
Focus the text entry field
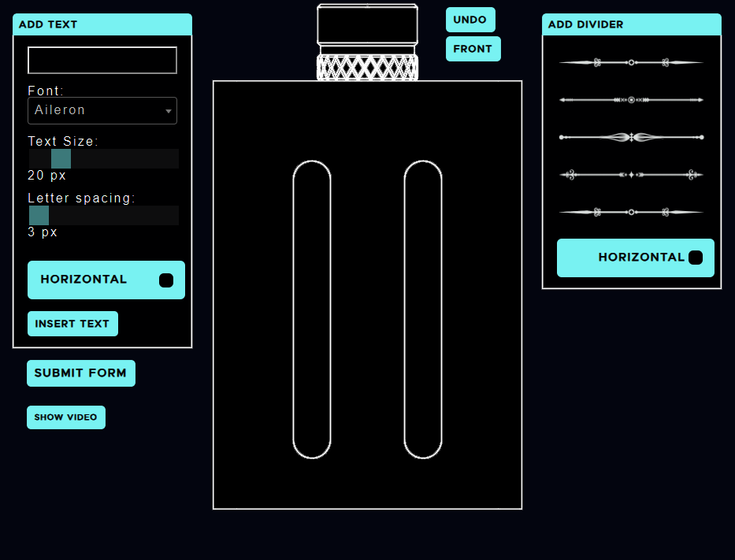(102, 61)
